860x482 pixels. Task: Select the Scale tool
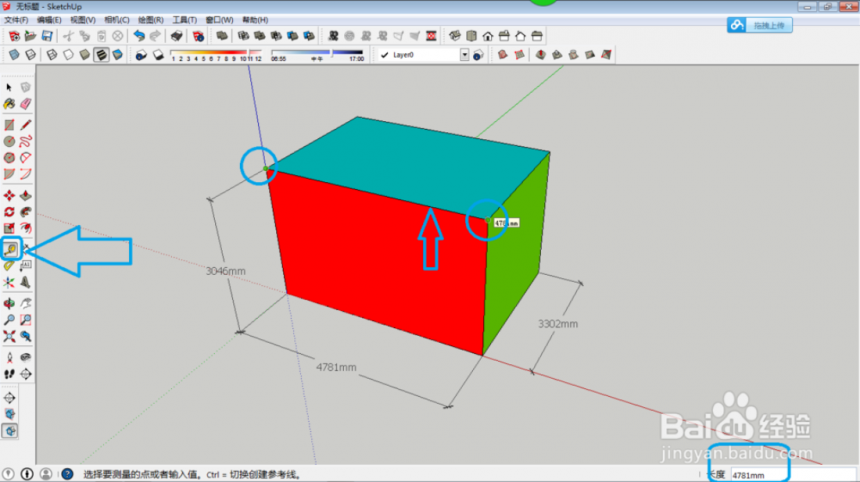tap(9, 228)
